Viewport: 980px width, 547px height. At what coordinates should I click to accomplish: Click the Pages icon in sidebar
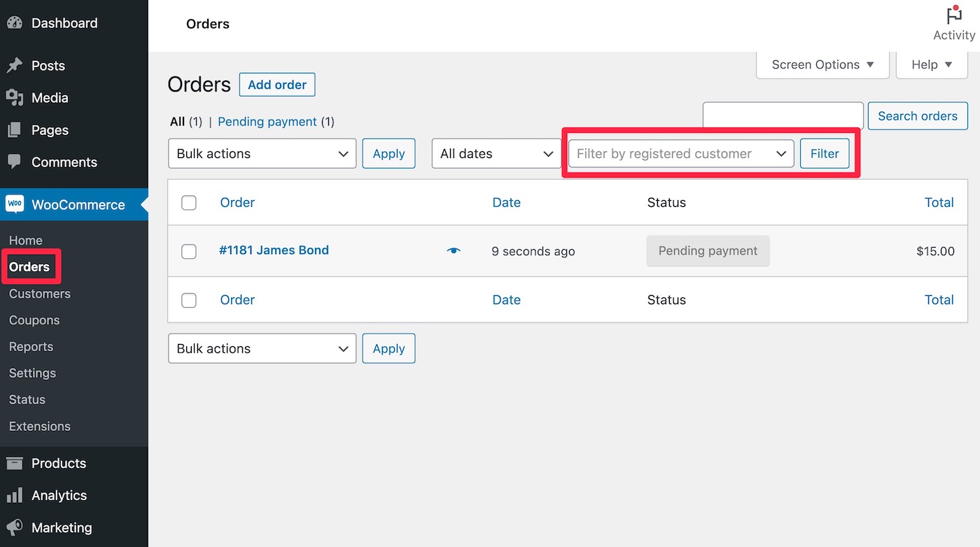[15, 130]
